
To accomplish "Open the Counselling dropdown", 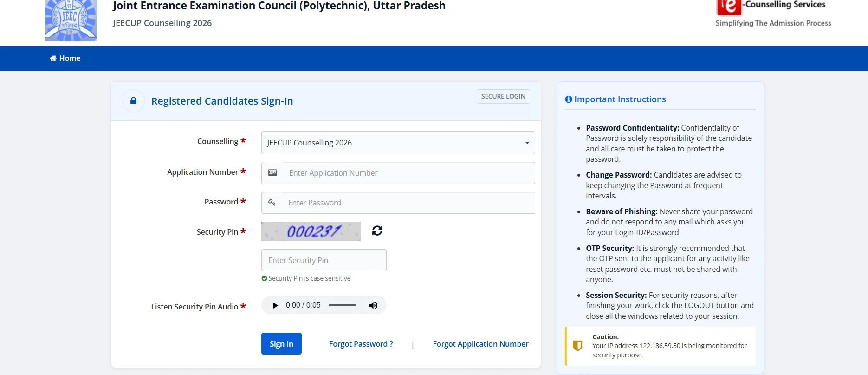I will pos(398,143).
